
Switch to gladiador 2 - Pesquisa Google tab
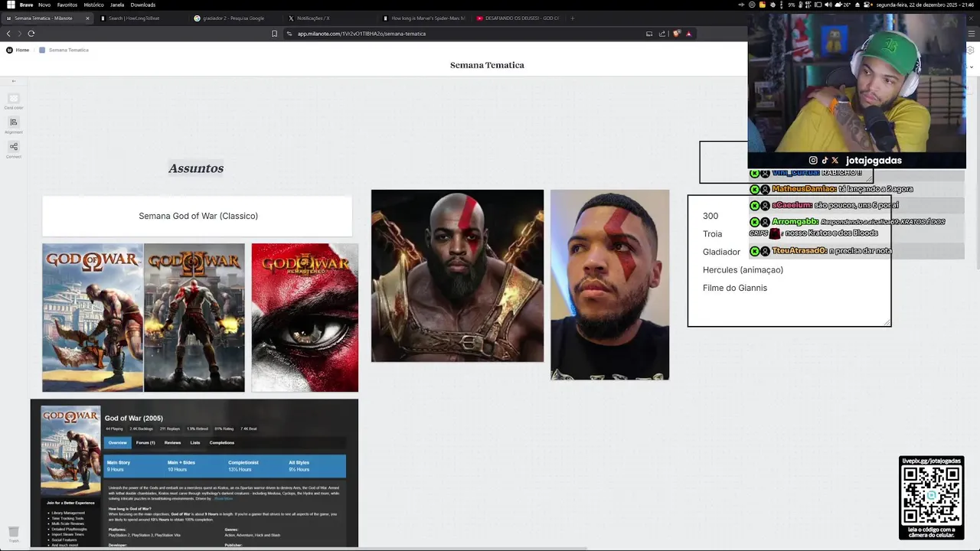tap(236, 18)
